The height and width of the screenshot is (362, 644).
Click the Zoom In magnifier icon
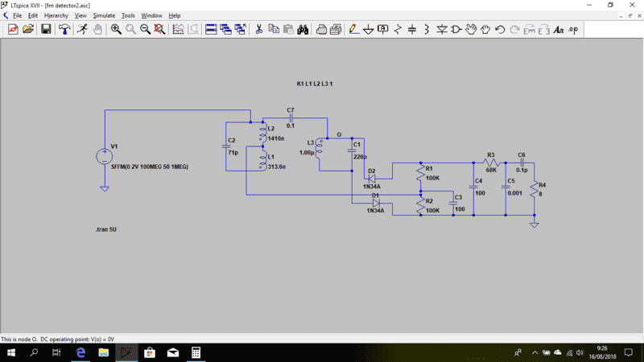point(116,30)
